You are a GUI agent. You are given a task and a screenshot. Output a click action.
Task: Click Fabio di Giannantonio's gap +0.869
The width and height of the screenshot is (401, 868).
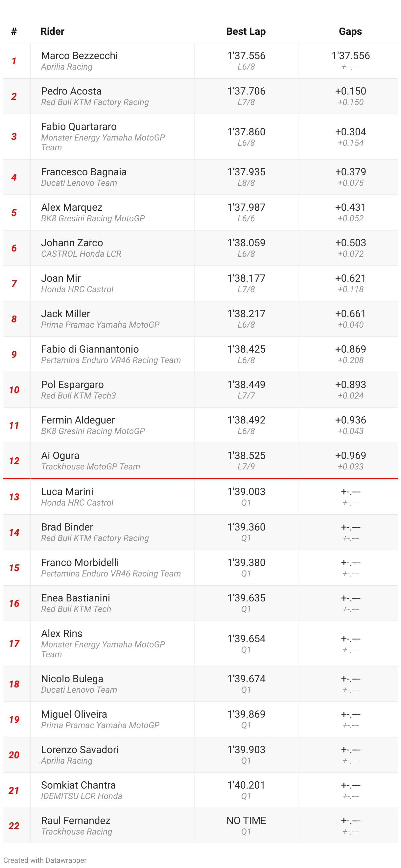tap(350, 349)
